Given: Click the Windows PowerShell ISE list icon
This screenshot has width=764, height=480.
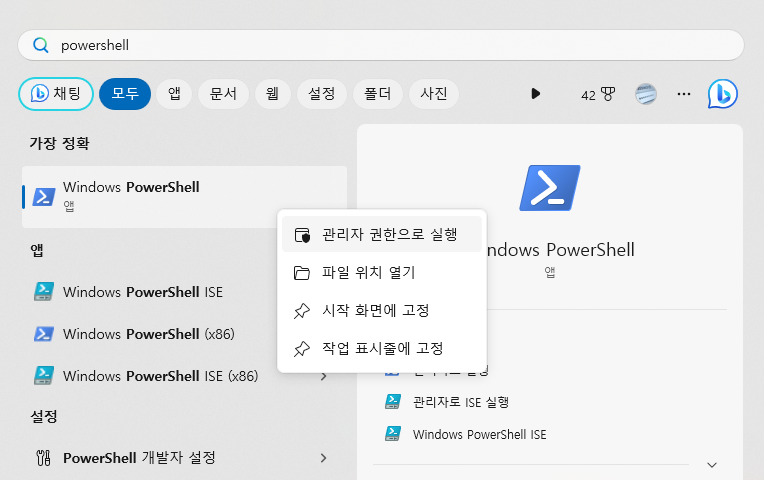Looking at the screenshot, I should [44, 291].
